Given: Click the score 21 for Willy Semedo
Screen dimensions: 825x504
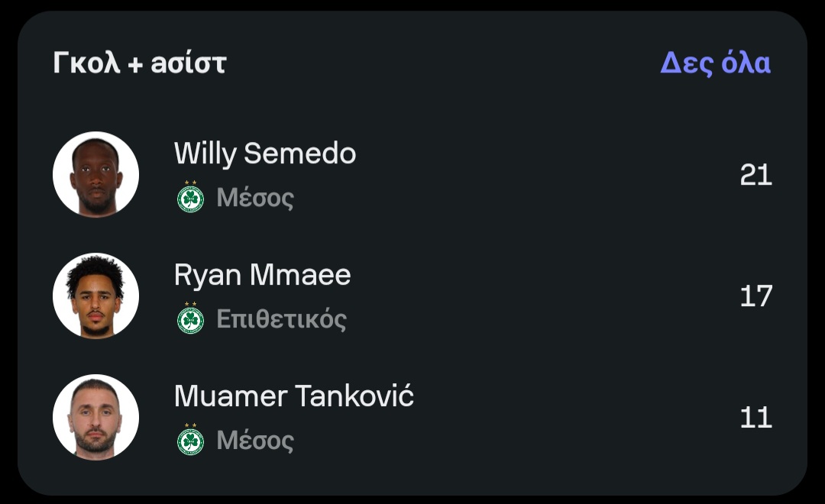Looking at the screenshot, I should 755,176.
